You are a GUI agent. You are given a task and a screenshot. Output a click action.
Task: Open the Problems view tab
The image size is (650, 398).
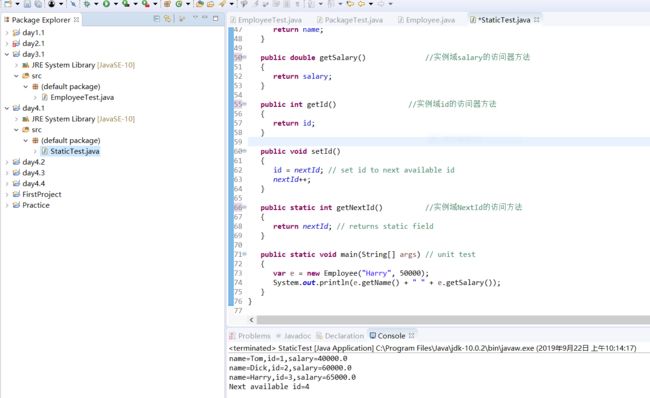pos(250,335)
